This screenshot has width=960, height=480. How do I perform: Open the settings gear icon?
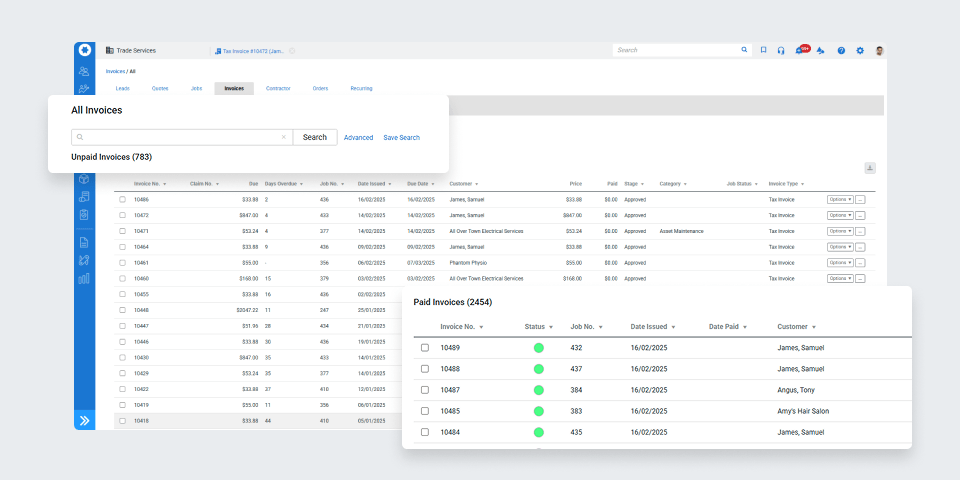pos(860,50)
